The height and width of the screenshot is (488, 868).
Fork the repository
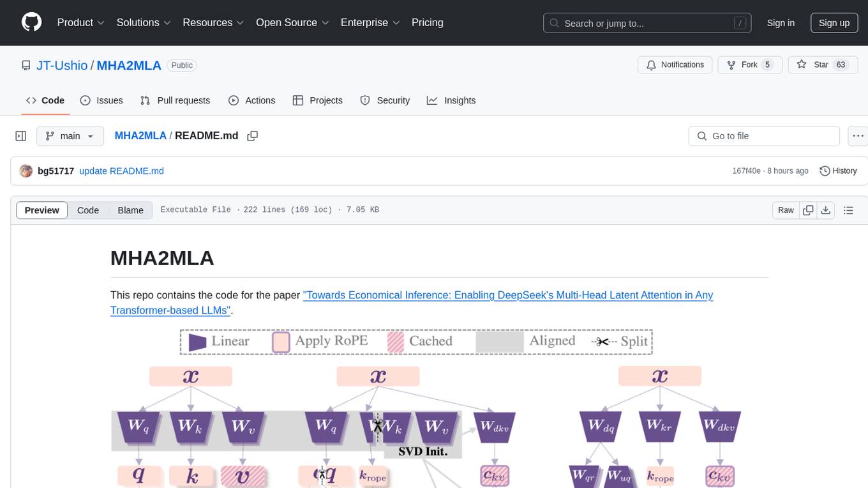[749, 65]
